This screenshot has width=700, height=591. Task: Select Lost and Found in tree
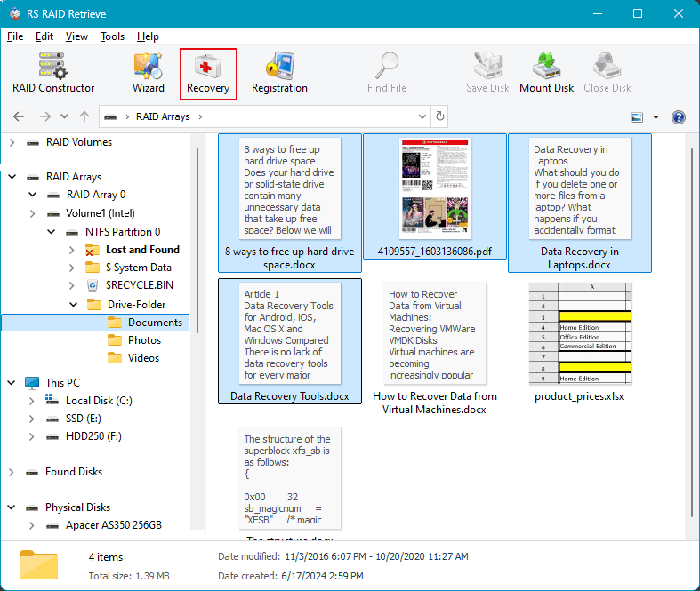point(142,250)
